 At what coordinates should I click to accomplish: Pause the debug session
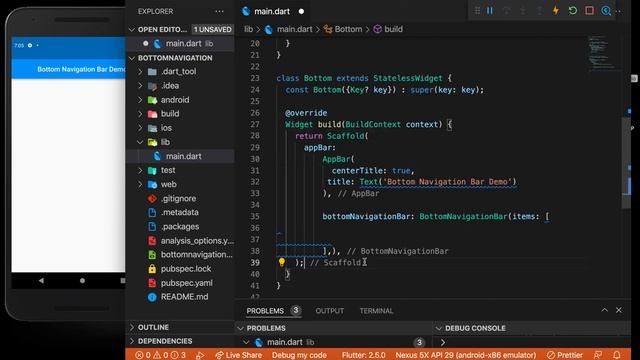(x=490, y=11)
